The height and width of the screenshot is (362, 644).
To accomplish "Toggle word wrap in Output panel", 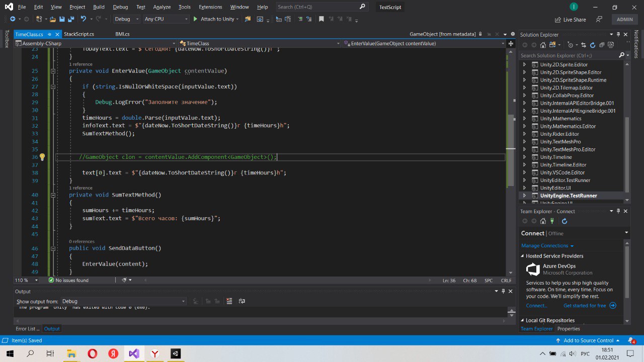I will (x=242, y=301).
